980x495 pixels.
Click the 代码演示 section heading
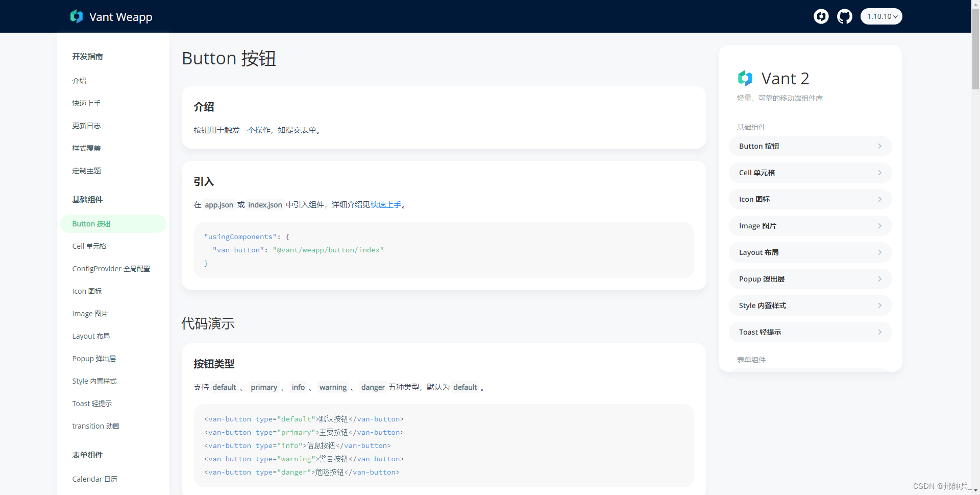[x=208, y=323]
